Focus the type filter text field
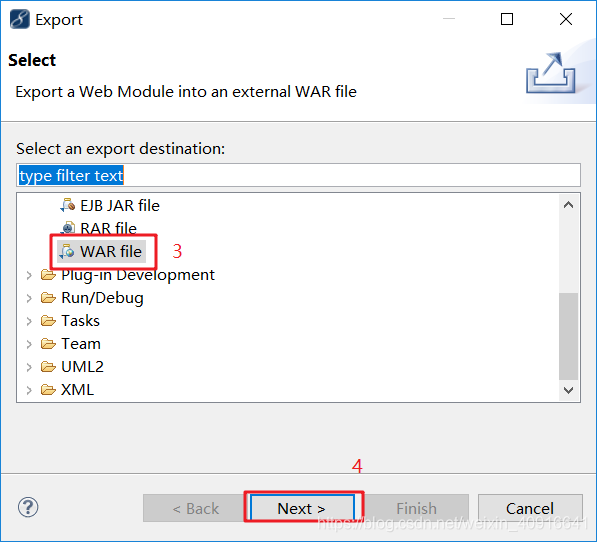The height and width of the screenshot is (542, 597). pos(298,175)
